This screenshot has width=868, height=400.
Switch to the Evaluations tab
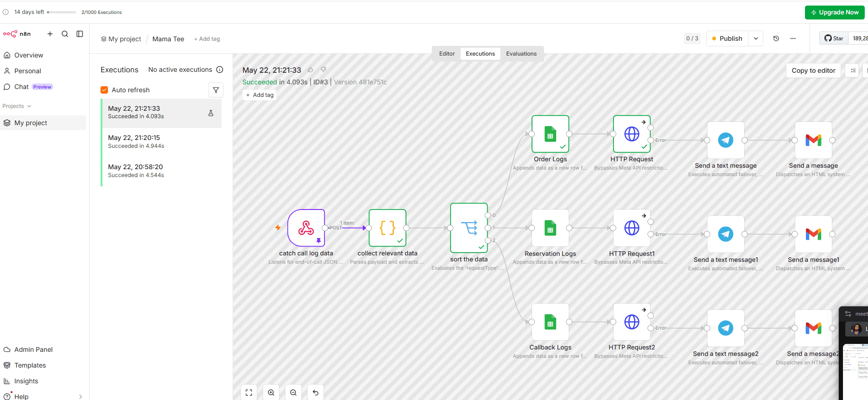[521, 54]
